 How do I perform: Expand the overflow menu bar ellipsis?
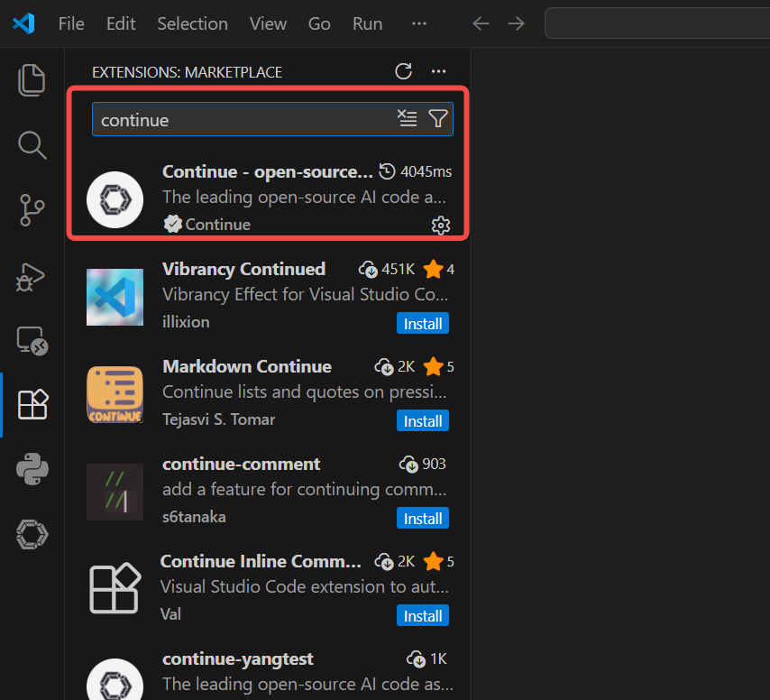tap(419, 23)
